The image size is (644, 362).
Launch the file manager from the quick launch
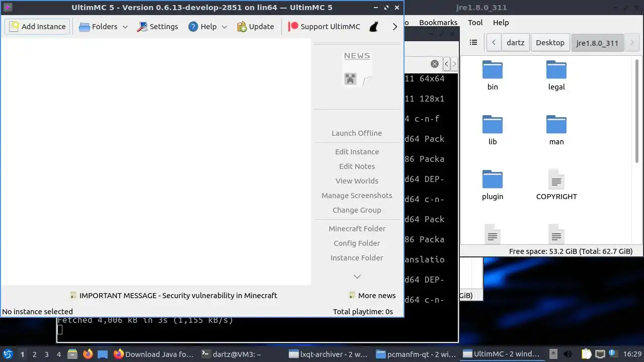point(72,354)
